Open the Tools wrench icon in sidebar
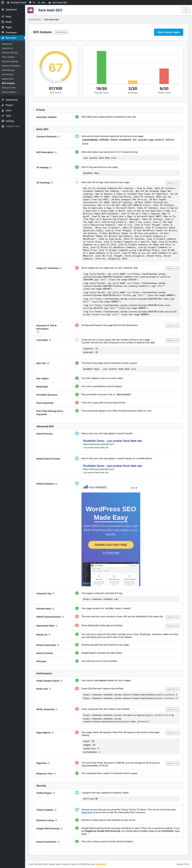Screen dimensions: 192x868 pyautogui.click(x=3, y=116)
